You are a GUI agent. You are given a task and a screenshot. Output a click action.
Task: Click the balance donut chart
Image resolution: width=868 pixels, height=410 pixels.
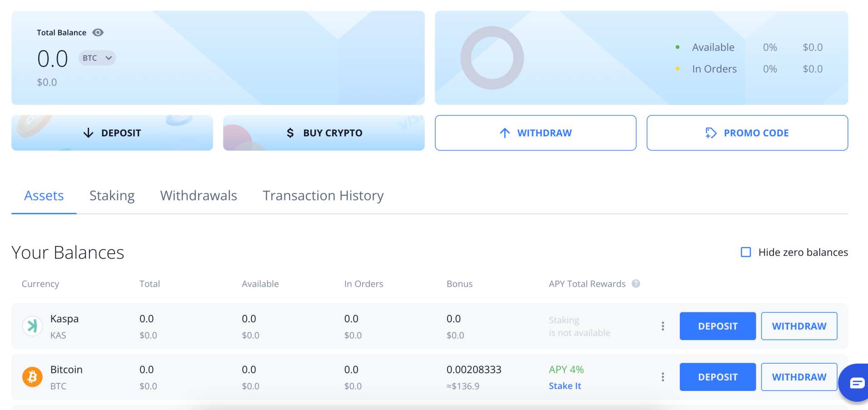pos(492,58)
